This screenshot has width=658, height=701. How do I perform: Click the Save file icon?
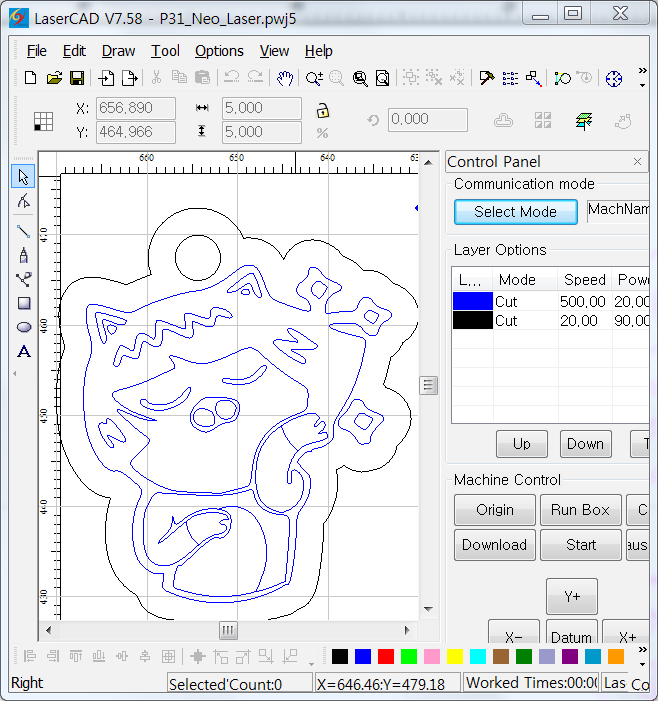[x=77, y=78]
